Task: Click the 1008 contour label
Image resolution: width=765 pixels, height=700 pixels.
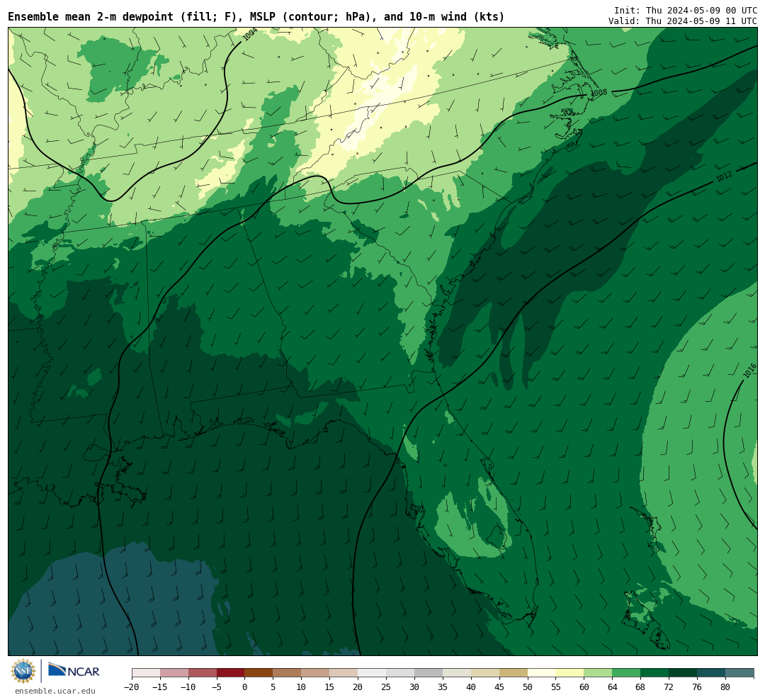Action: [599, 93]
